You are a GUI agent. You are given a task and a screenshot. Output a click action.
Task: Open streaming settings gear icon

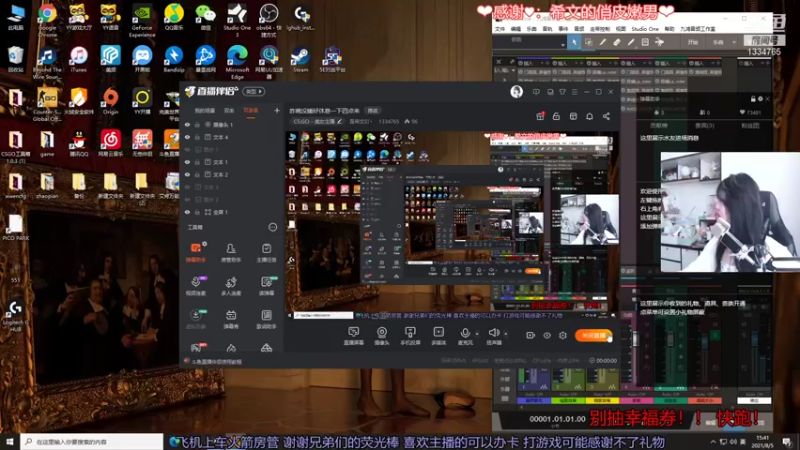(563, 335)
